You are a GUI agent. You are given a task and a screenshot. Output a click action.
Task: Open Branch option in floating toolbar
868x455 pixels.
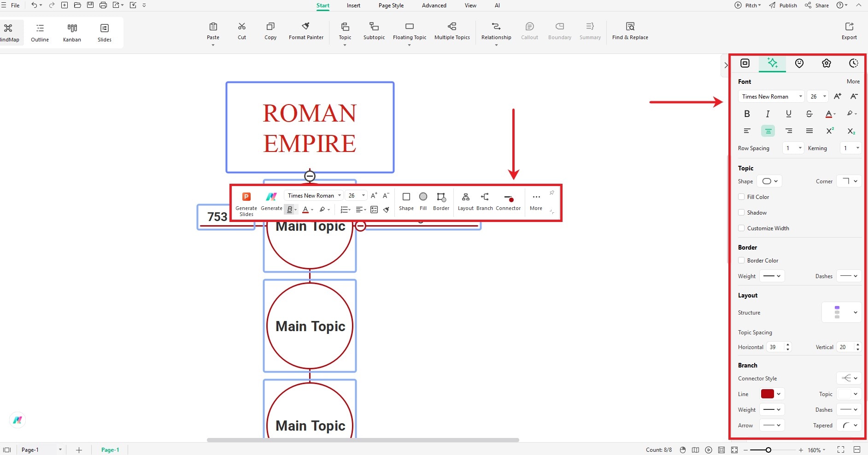tap(485, 201)
